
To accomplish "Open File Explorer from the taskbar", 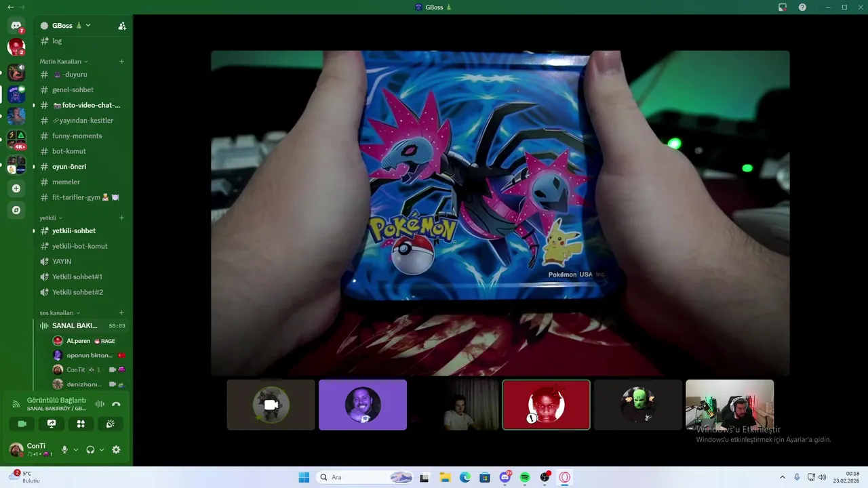I will (445, 477).
